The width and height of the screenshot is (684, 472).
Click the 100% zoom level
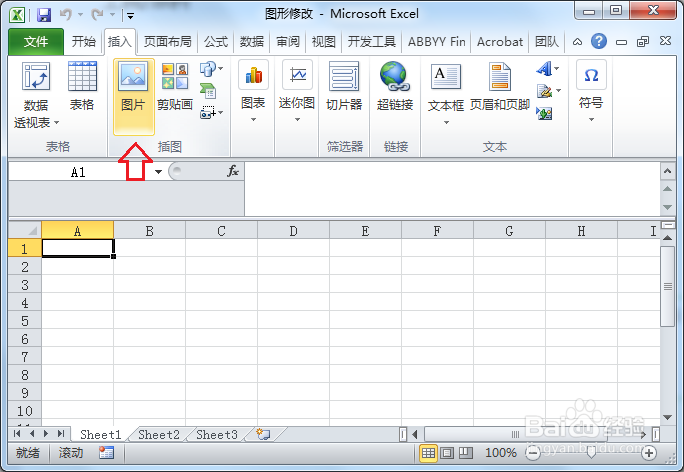pos(501,453)
